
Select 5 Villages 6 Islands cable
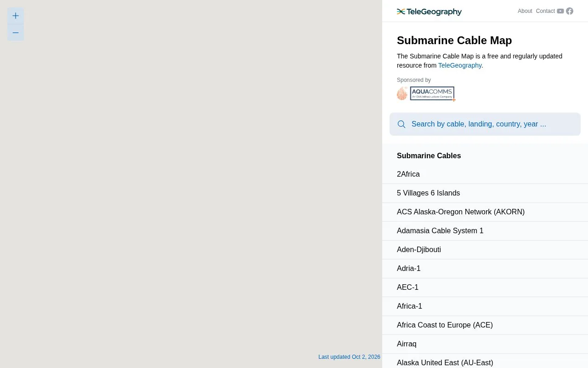pyautogui.click(x=485, y=193)
